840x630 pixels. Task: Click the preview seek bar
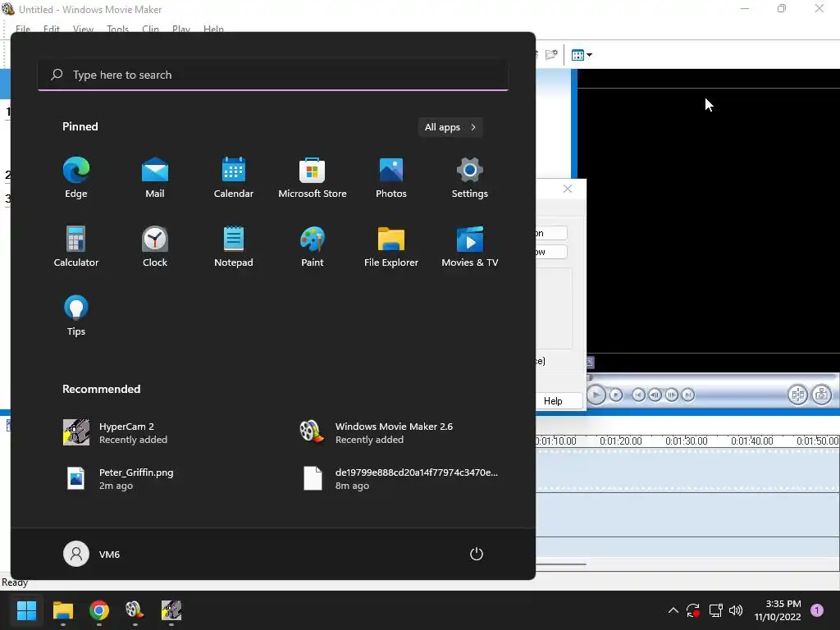click(x=713, y=377)
